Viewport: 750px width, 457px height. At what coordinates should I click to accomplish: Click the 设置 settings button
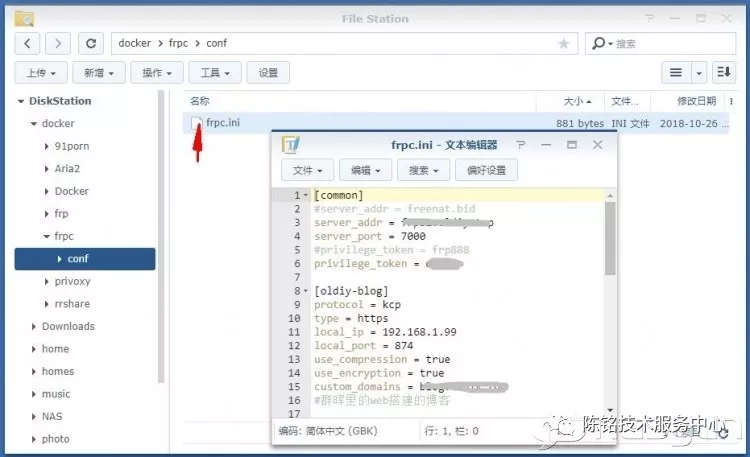pyautogui.click(x=268, y=73)
